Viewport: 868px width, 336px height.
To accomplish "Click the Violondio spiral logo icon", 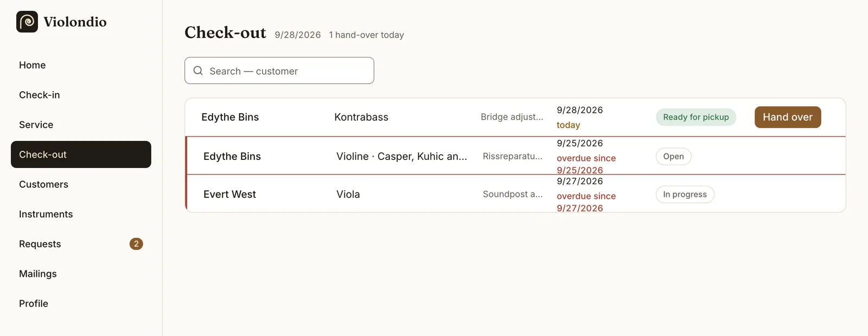I will click(27, 22).
